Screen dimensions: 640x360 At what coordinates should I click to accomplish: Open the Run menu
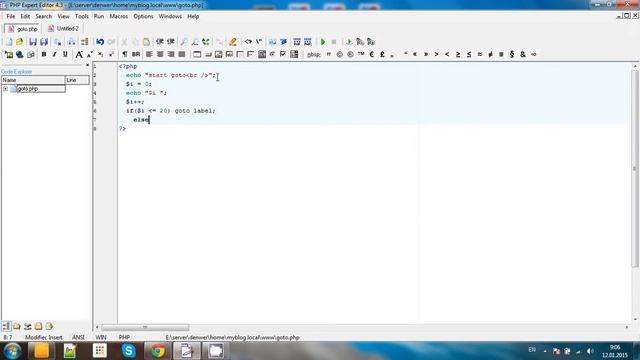(99, 16)
